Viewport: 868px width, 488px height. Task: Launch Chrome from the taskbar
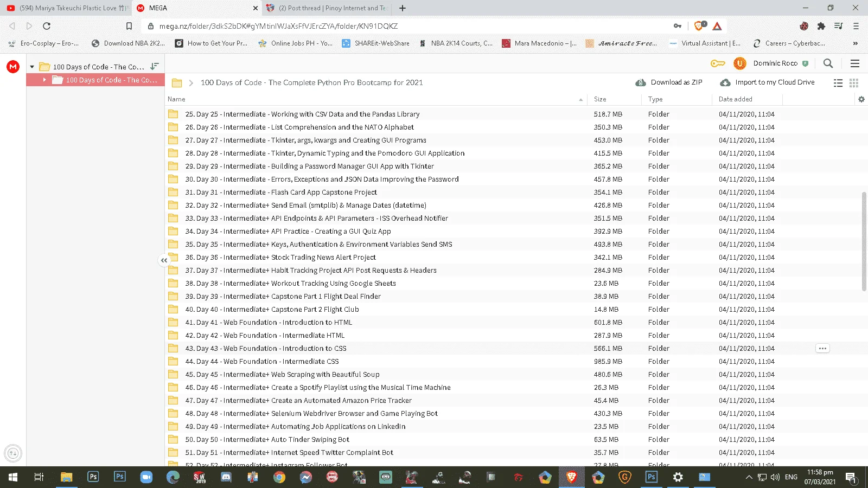point(279,477)
